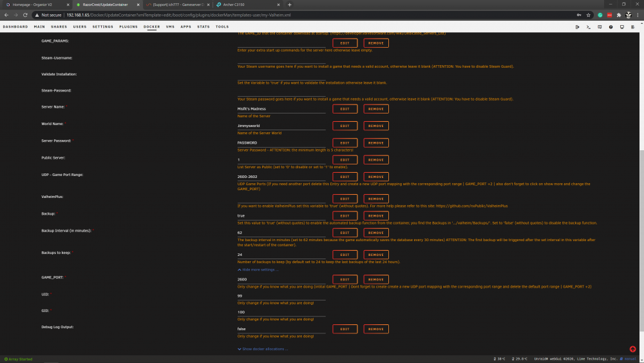
Task: Close the Homepage - Organizr V2 tab
Action: (x=68, y=5)
